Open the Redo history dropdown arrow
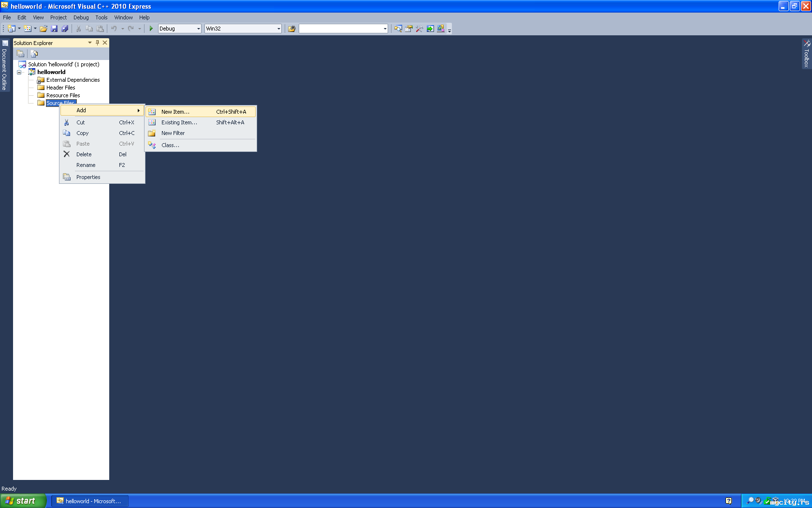812x508 pixels. click(x=140, y=29)
